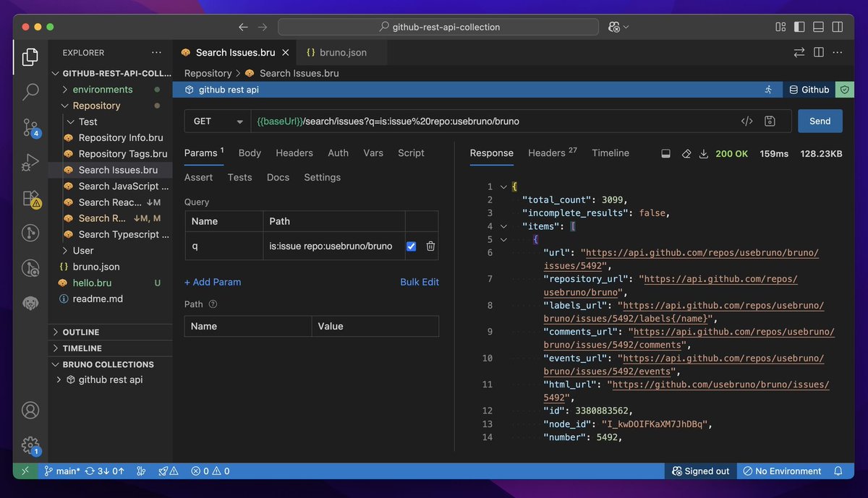Expand the github rest api collection
The width and height of the screenshot is (868, 498).
pos(110,379)
